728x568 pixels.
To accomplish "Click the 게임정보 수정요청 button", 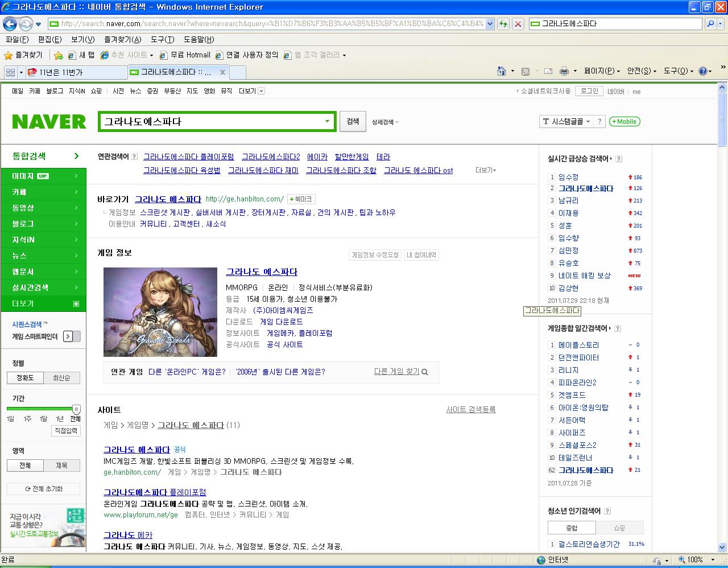I will (x=375, y=255).
